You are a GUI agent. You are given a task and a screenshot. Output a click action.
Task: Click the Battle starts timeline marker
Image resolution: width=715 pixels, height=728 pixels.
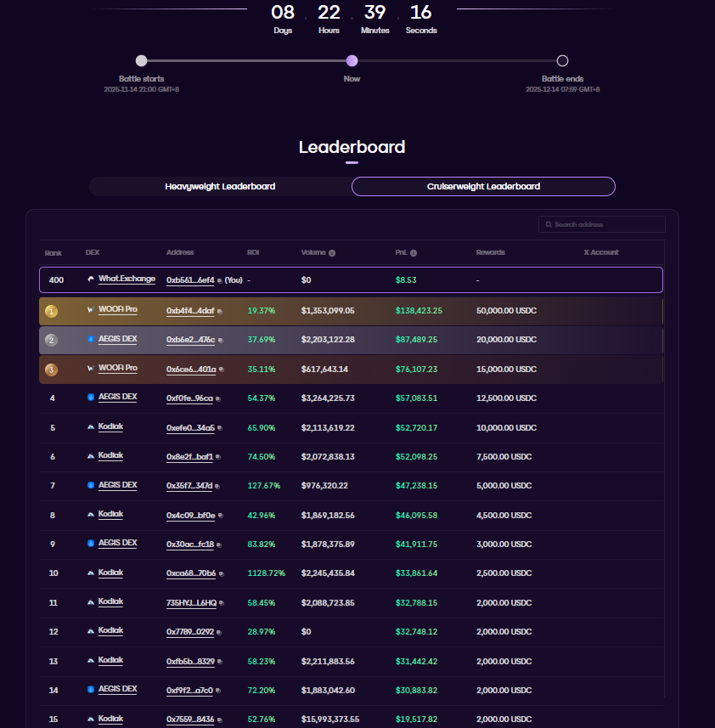pyautogui.click(x=142, y=61)
